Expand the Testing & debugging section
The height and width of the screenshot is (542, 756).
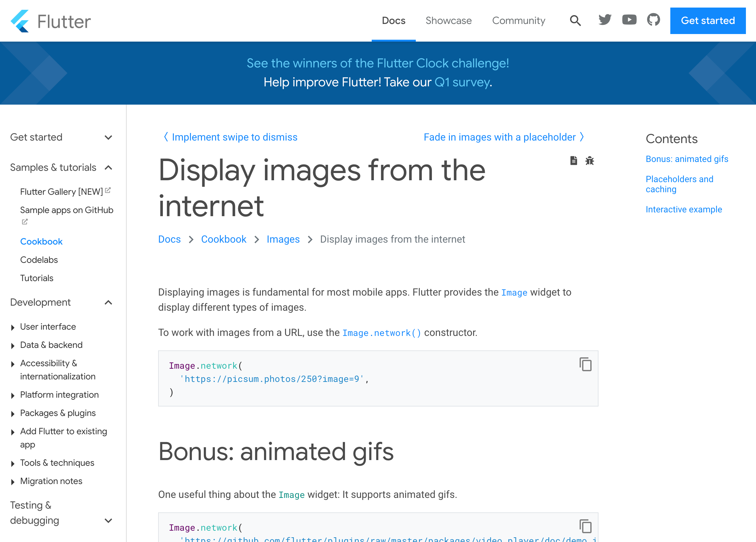(108, 521)
